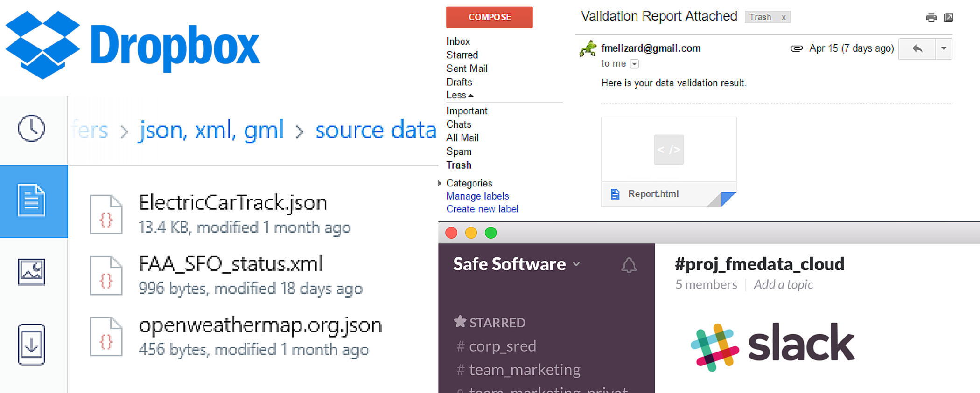The height and width of the screenshot is (393, 980).
Task: Click the red close window button
Action: point(451,233)
